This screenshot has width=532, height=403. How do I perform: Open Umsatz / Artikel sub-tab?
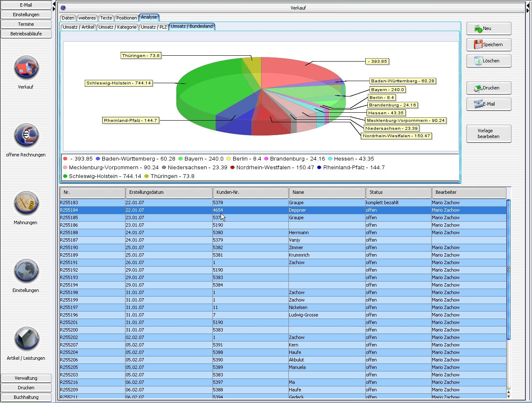[79, 27]
